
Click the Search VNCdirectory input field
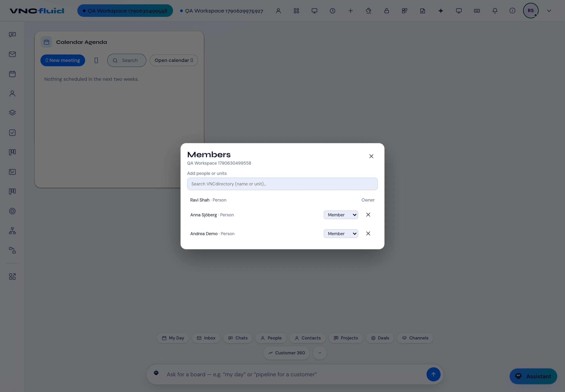point(282,184)
